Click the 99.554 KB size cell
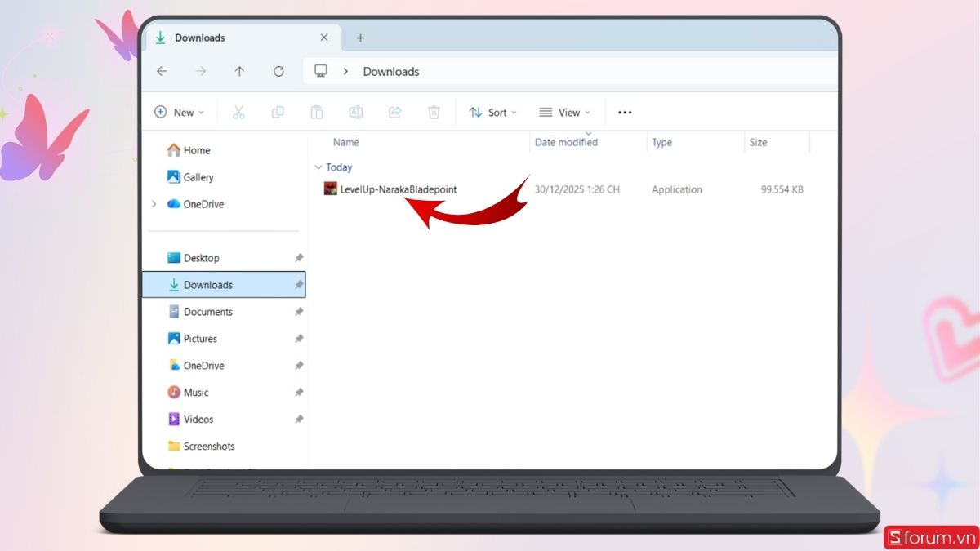 coord(782,189)
